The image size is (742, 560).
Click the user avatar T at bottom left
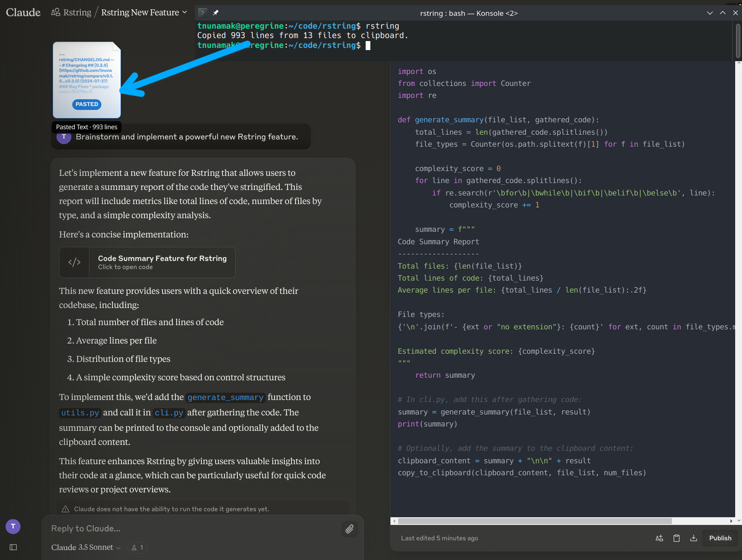13,526
